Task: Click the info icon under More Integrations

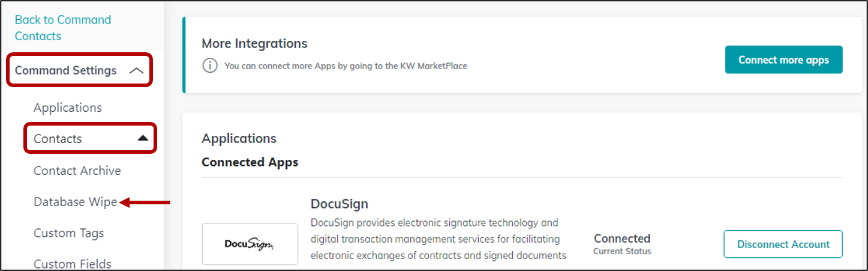Action: click(209, 66)
